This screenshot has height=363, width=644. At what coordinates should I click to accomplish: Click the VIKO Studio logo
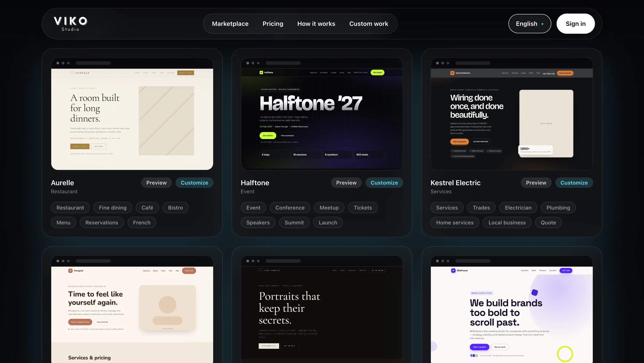coord(70,24)
